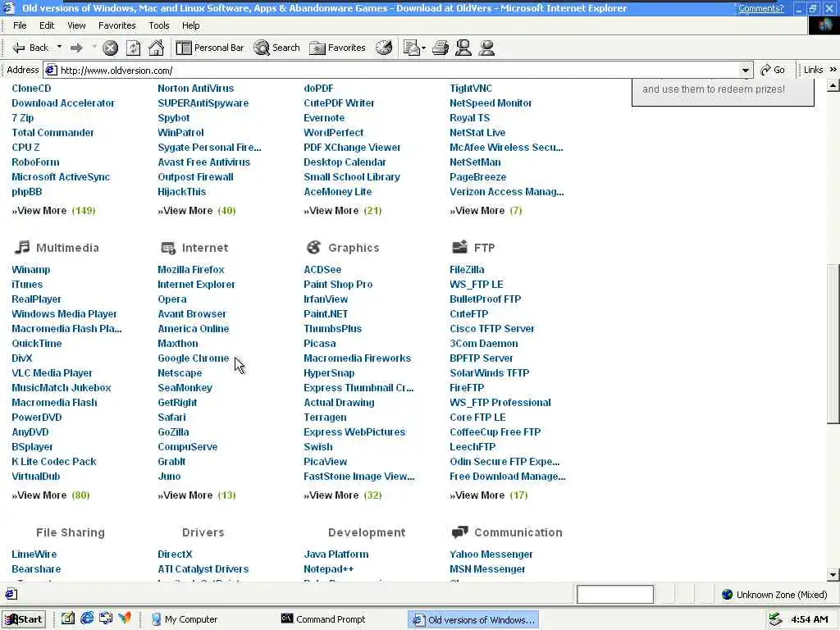Screen dimensions: 840x630
Task: Open the DirectX link
Action: [175, 554]
